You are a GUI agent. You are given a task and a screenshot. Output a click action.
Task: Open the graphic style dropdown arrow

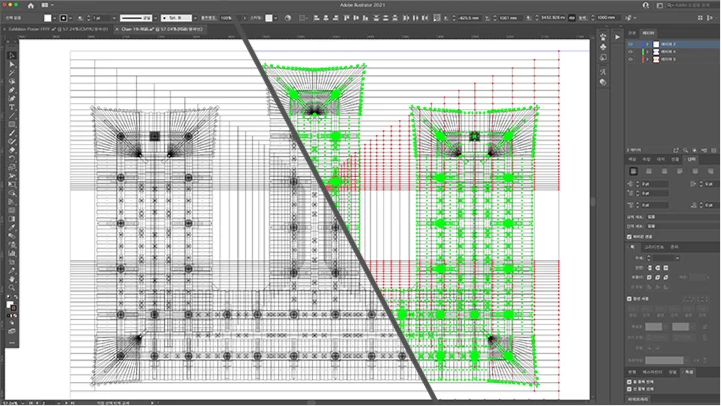(275, 18)
